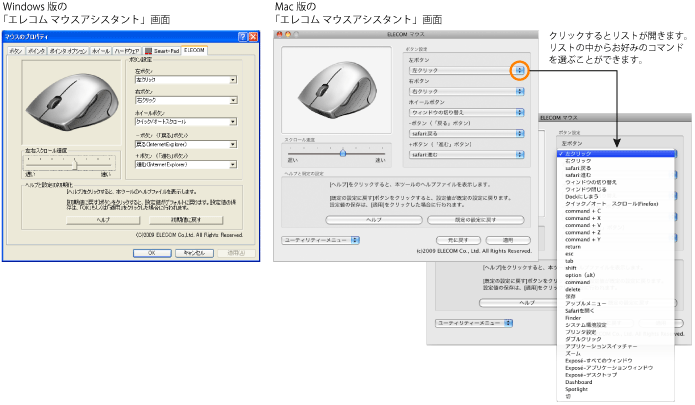This screenshot has height=405, width=695.
Task: Choose Finder from the list
Action: 616,318
